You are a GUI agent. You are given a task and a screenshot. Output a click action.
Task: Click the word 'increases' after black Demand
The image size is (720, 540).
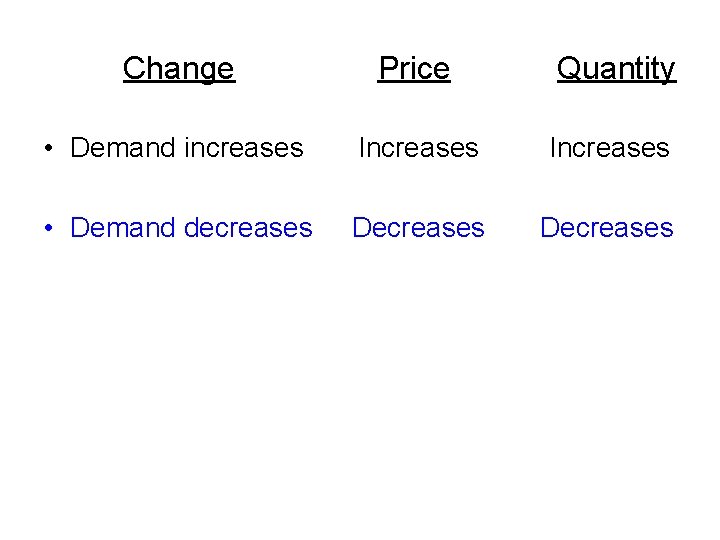tap(244, 148)
